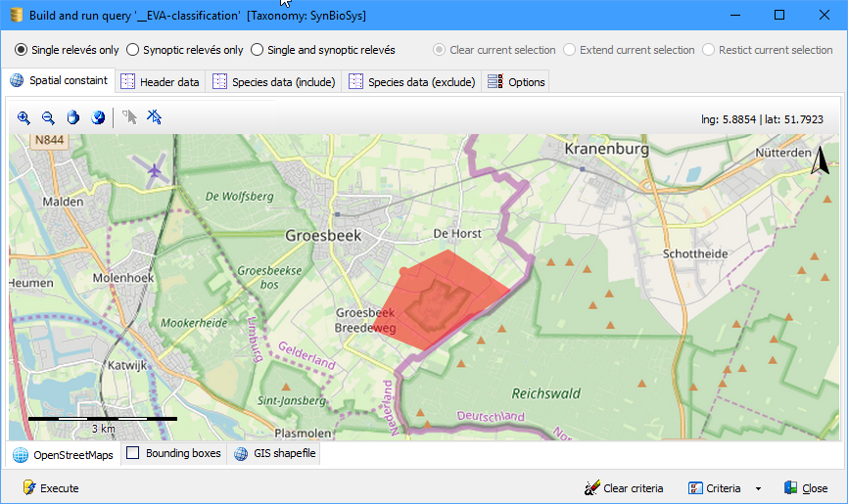The width and height of the screenshot is (848, 504).
Task: Switch to Bounding boxes tab
Action: point(174,454)
